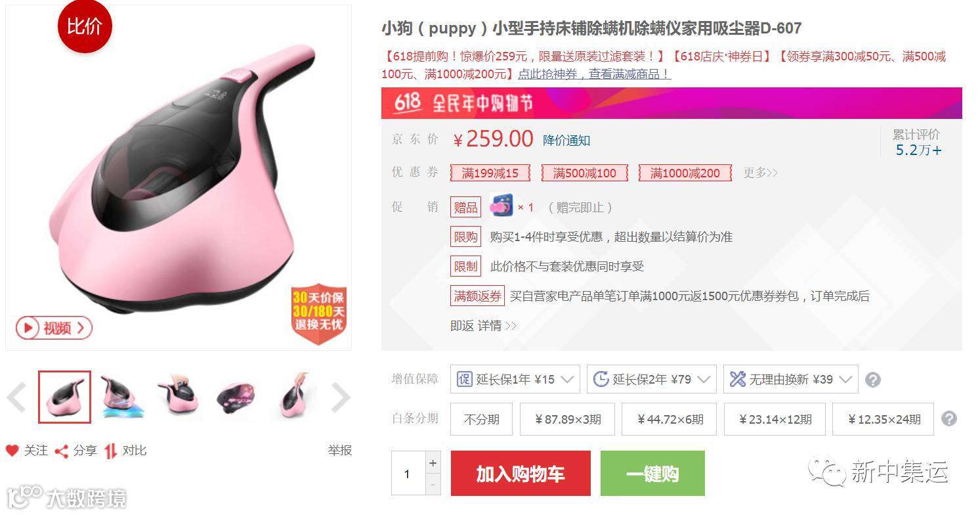Add product with 加入购物车 button
Image resolution: width=980 pixels, height=515 pixels.
pyautogui.click(x=521, y=474)
